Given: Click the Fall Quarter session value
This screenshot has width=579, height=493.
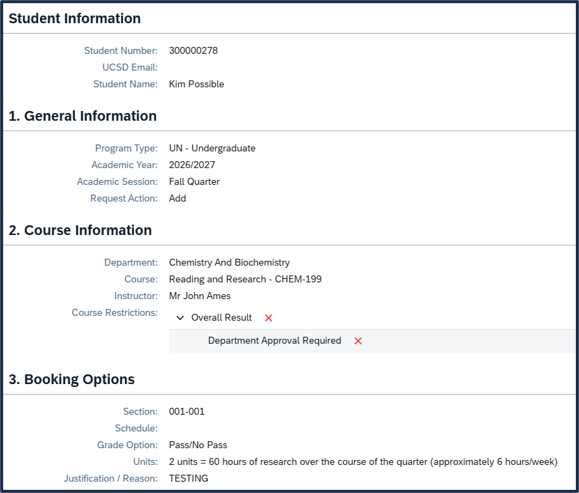Looking at the screenshot, I should [x=194, y=182].
